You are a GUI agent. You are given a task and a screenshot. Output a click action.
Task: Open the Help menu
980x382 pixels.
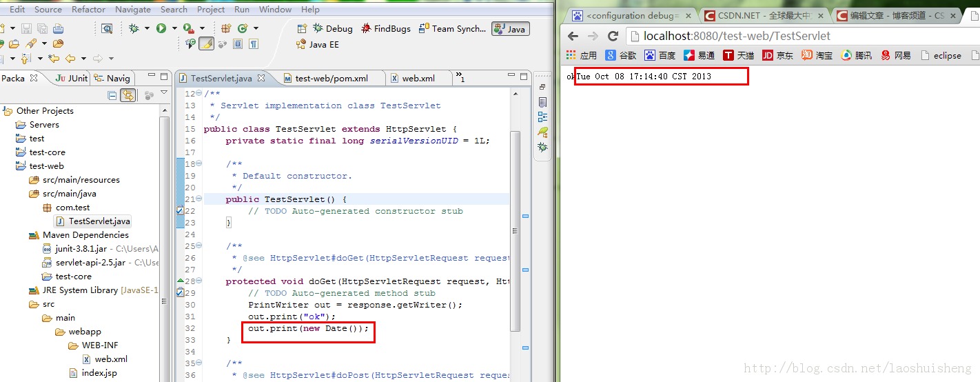311,10
